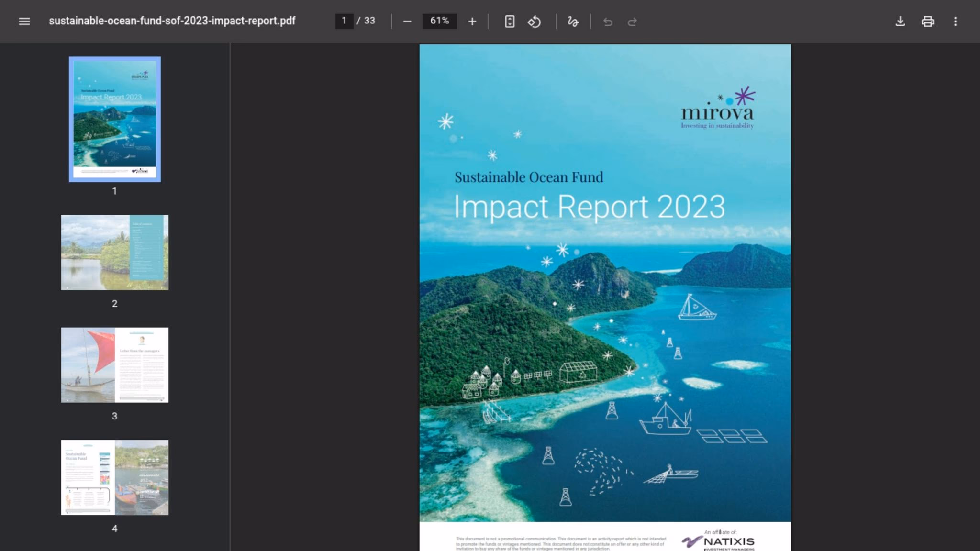980x551 pixels.
Task: Go to page 3 thumbnail
Action: (x=115, y=365)
